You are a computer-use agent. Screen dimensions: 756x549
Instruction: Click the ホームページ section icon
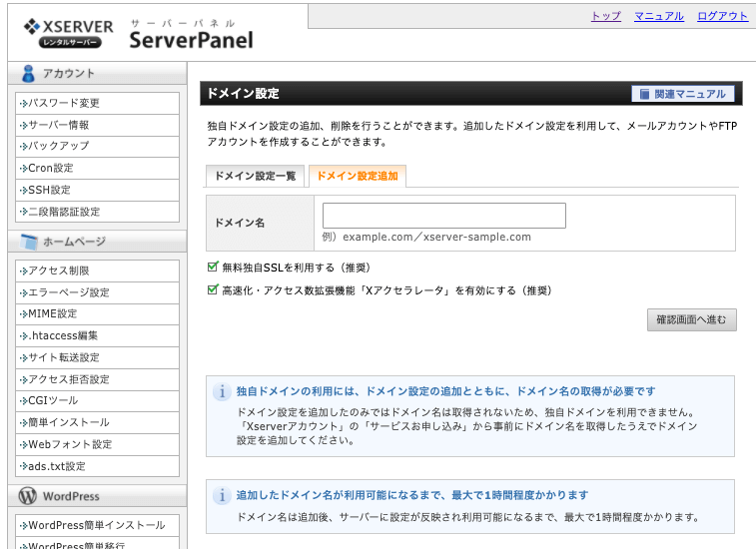pos(27,243)
